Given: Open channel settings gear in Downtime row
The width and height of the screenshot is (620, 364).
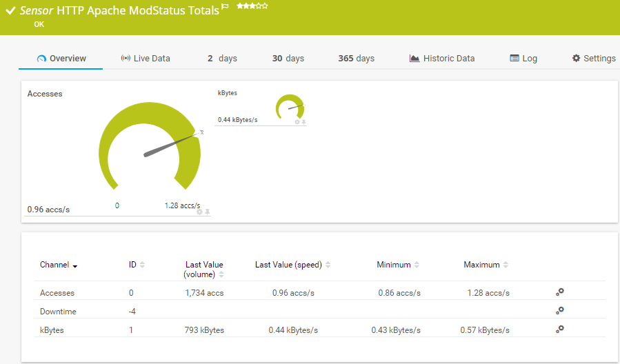Looking at the screenshot, I should [560, 311].
